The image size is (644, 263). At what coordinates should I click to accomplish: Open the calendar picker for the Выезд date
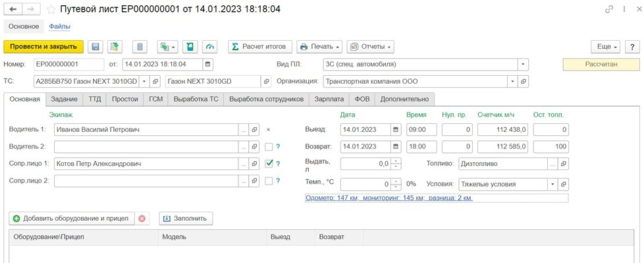(x=396, y=129)
